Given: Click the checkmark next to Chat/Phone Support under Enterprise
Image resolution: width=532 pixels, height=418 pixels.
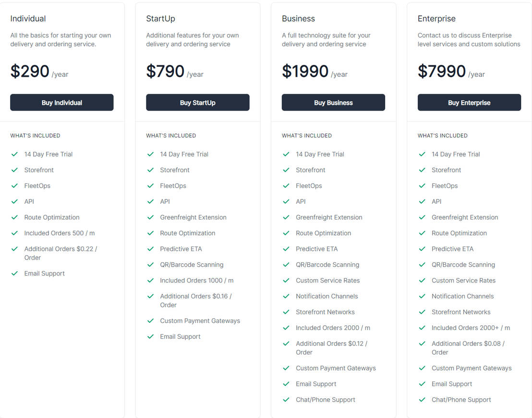Looking at the screenshot, I should [422, 400].
